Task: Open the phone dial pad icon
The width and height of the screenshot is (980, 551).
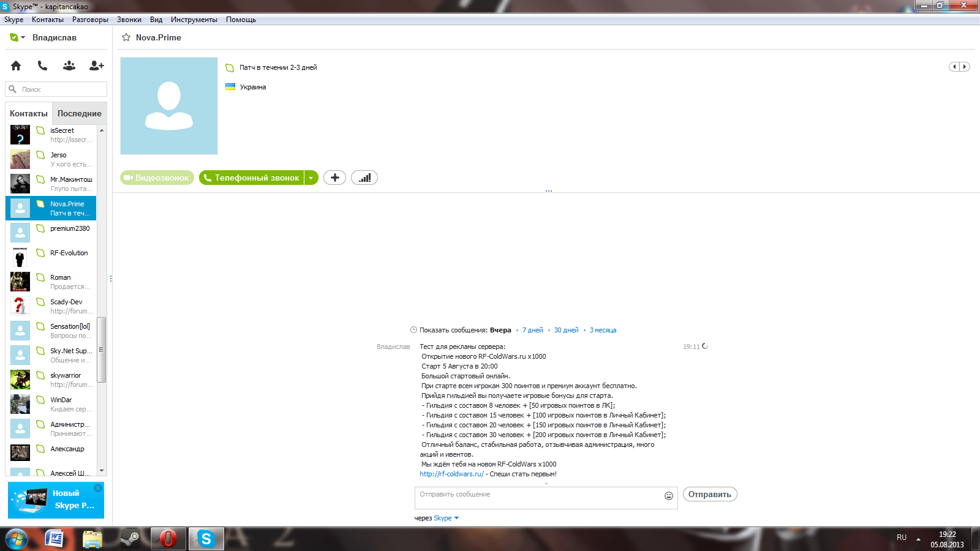Action: (x=42, y=66)
